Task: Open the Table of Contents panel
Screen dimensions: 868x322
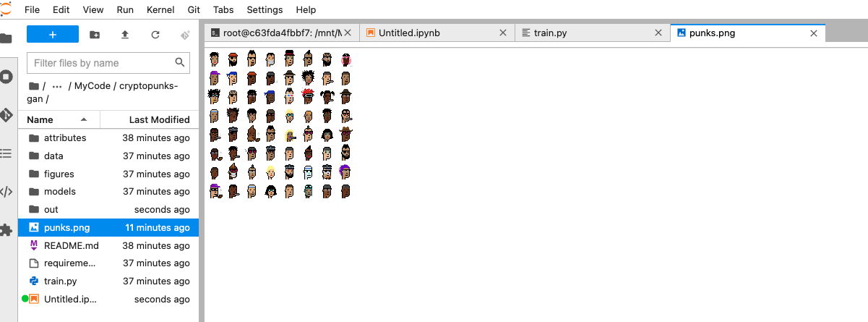Action: click(6, 153)
